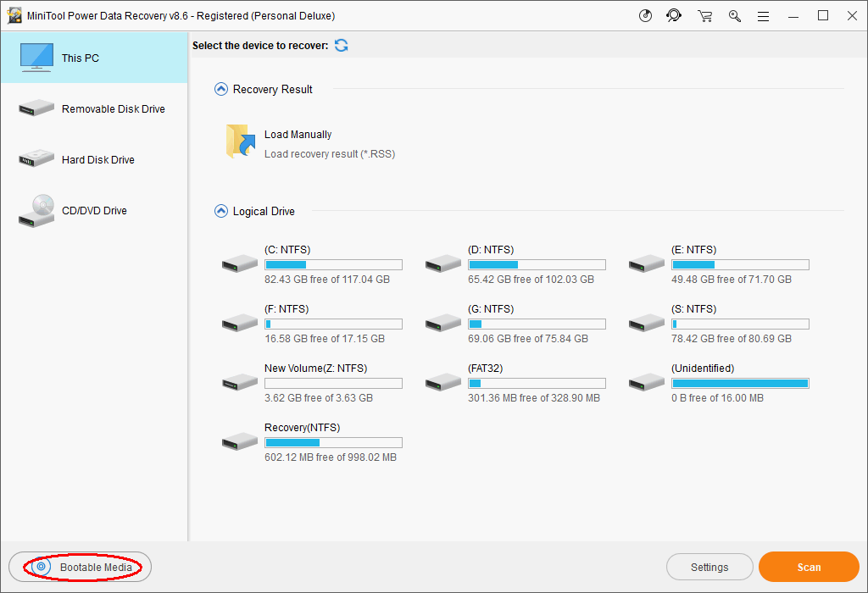Viewport: 868px width, 593px height.
Task: Open the hamburger menu icon
Action: pos(764,17)
